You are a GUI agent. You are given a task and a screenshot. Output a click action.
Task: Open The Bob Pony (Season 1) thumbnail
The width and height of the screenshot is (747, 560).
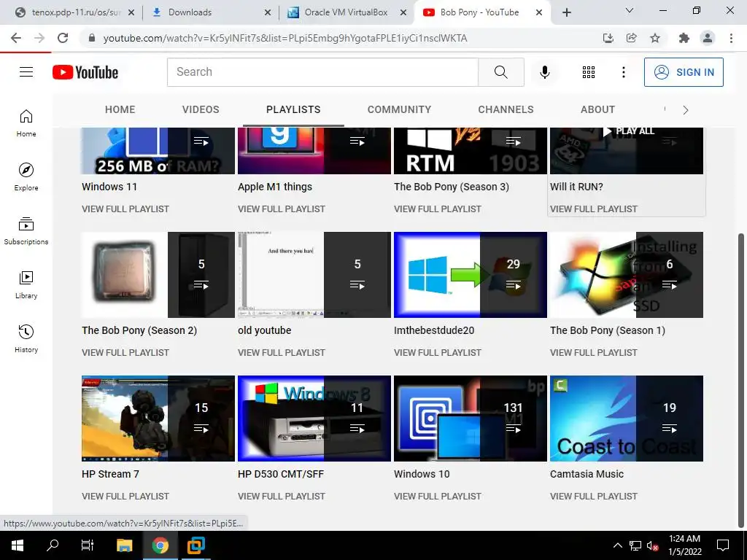pyautogui.click(x=627, y=275)
